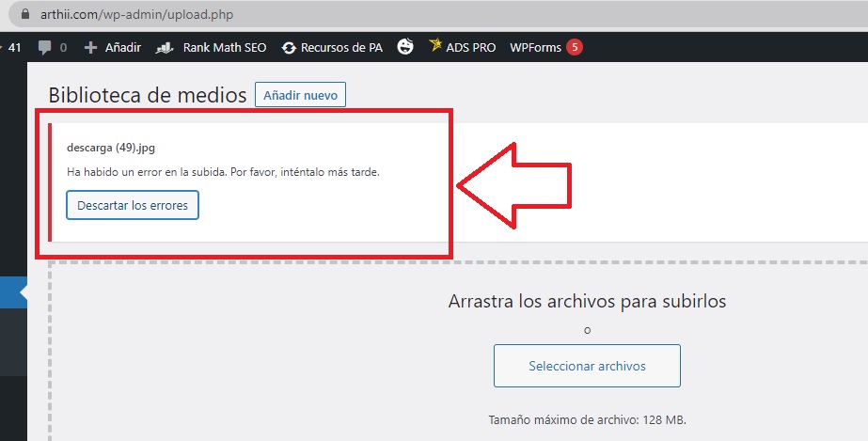This screenshot has height=441, width=868.
Task: Click the Añadir nuevo button
Action: pos(300,95)
